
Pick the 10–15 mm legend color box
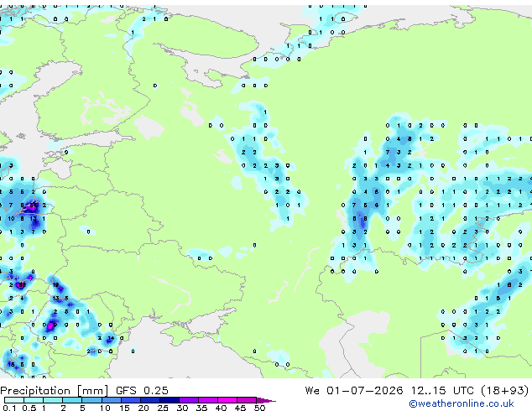112,400
